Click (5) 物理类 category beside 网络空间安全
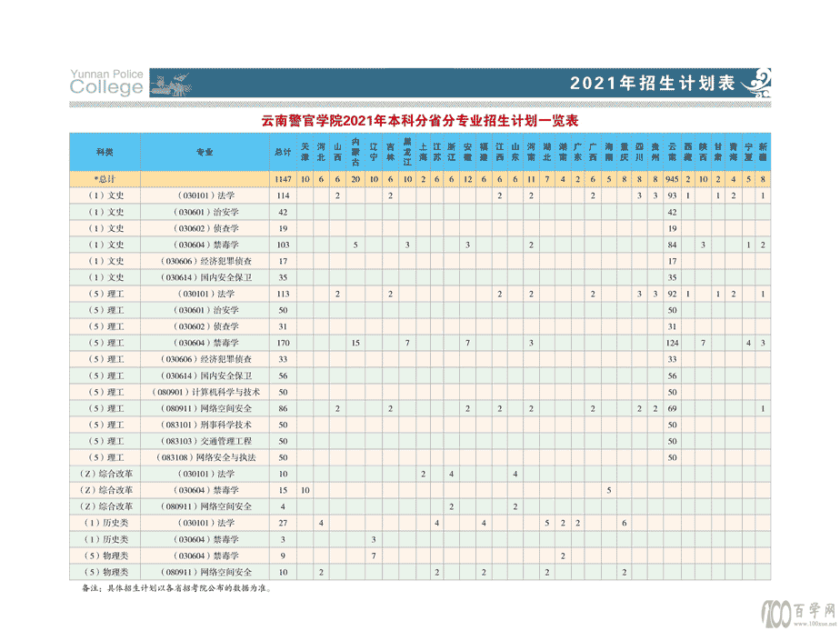Screen dimensions: 840x631 point(105,572)
